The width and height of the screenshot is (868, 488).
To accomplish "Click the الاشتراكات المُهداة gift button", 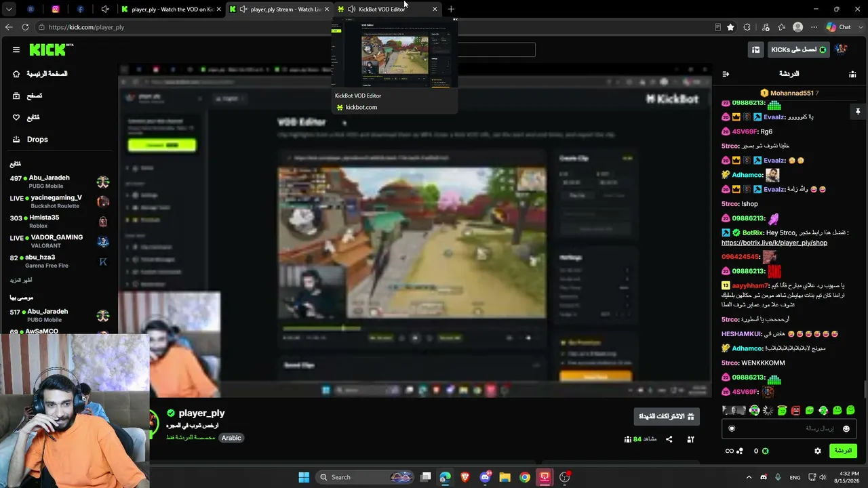I will click(x=667, y=416).
